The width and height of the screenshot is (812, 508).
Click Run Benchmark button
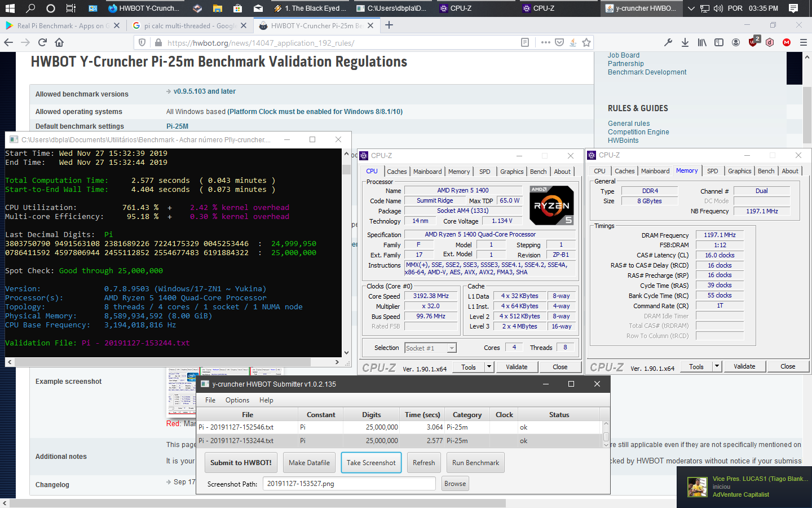pyautogui.click(x=475, y=463)
